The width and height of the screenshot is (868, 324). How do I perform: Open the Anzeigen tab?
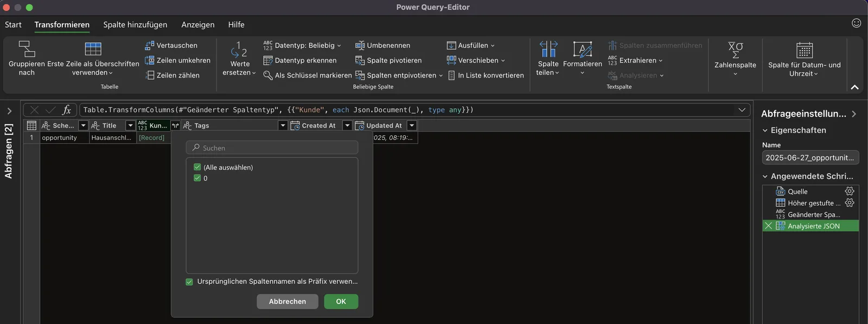[x=198, y=24]
